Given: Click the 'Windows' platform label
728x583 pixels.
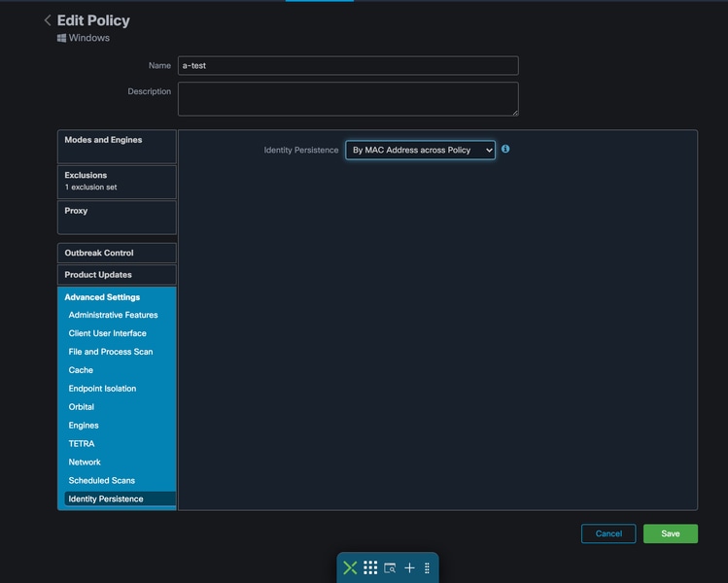Looking at the screenshot, I should click(x=89, y=38).
